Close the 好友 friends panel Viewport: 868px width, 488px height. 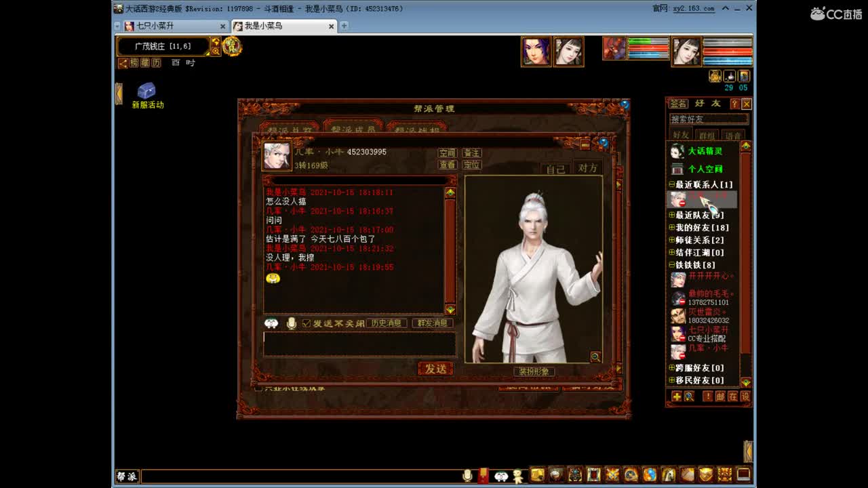746,104
